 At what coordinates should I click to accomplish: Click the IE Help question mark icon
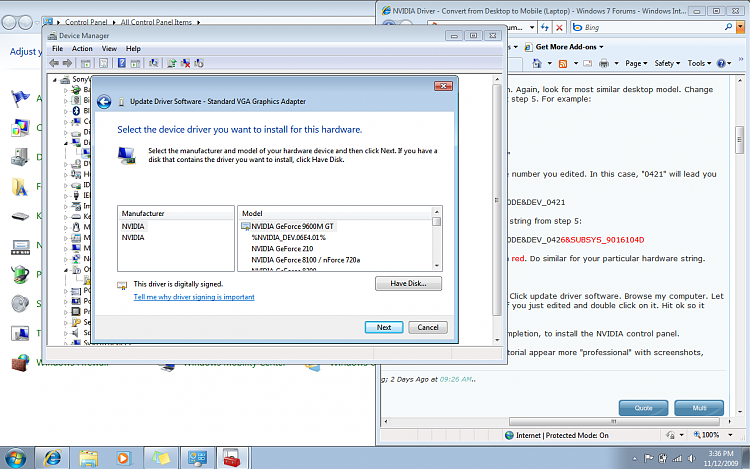[721, 63]
